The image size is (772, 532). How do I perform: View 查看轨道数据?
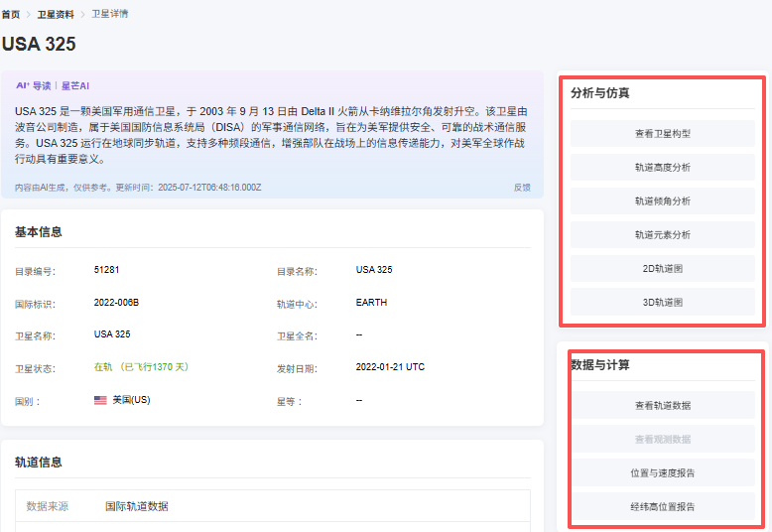click(662, 405)
